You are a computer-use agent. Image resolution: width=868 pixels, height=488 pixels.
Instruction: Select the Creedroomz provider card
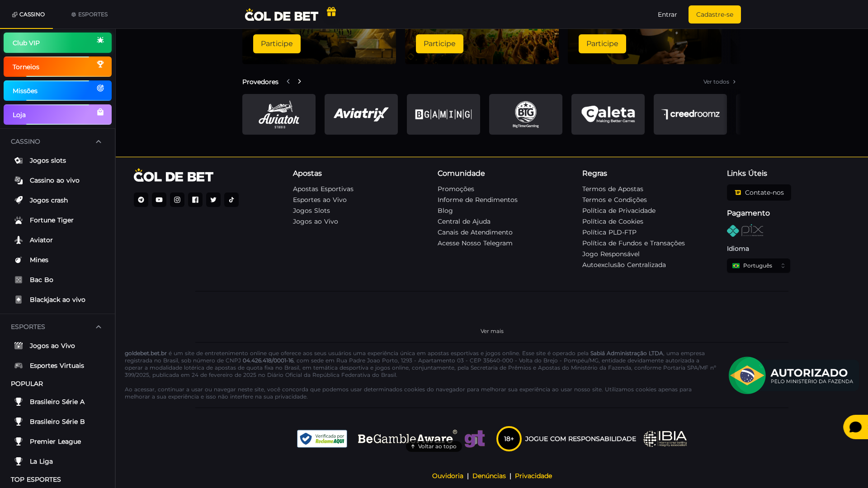690,114
